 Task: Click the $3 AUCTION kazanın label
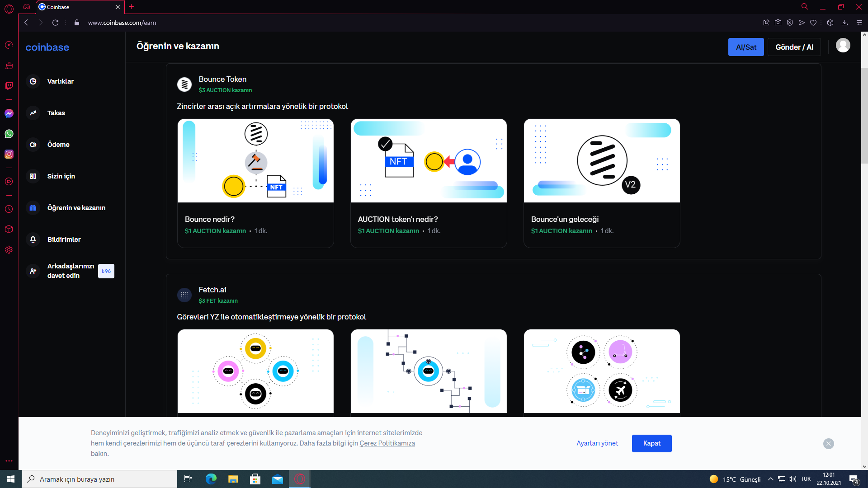click(225, 90)
